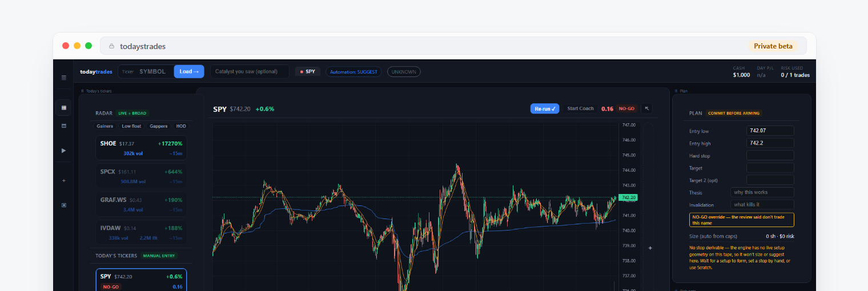The height and width of the screenshot is (291, 868).
Task: Click the MANUAL ENTRY badge
Action: [159, 256]
